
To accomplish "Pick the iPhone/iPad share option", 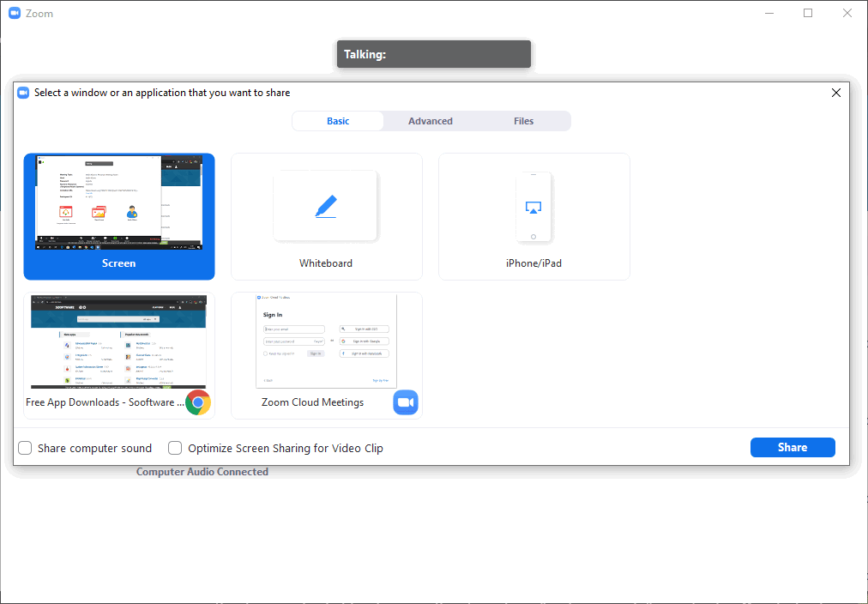I will pyautogui.click(x=534, y=216).
